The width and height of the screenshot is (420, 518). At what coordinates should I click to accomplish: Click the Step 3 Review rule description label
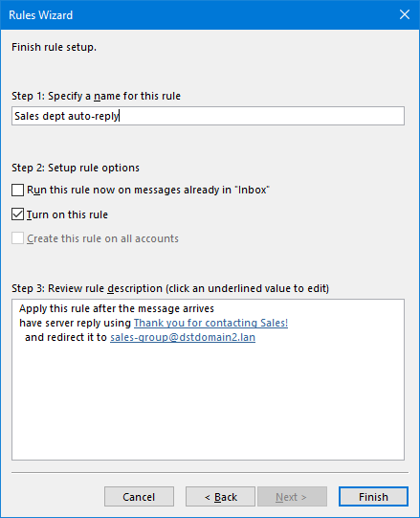click(x=170, y=288)
